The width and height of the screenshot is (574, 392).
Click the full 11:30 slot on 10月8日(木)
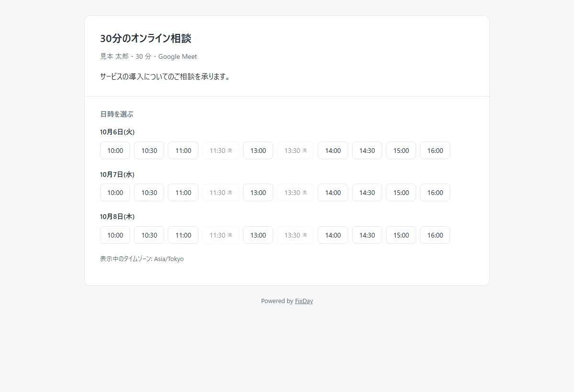click(221, 235)
